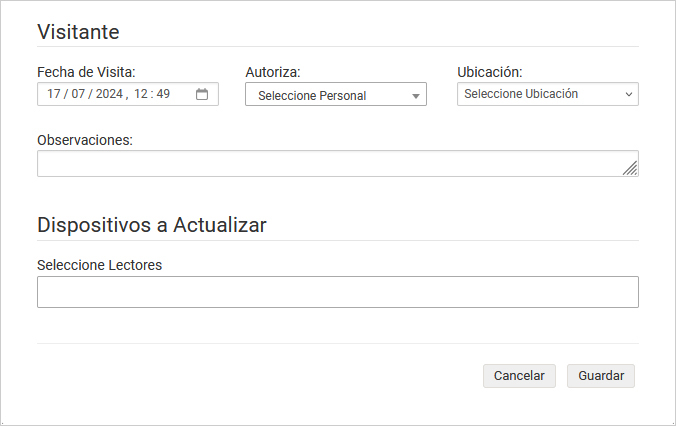The height and width of the screenshot is (426, 676).
Task: Select the minutes "49" in visit time
Action: point(163,94)
